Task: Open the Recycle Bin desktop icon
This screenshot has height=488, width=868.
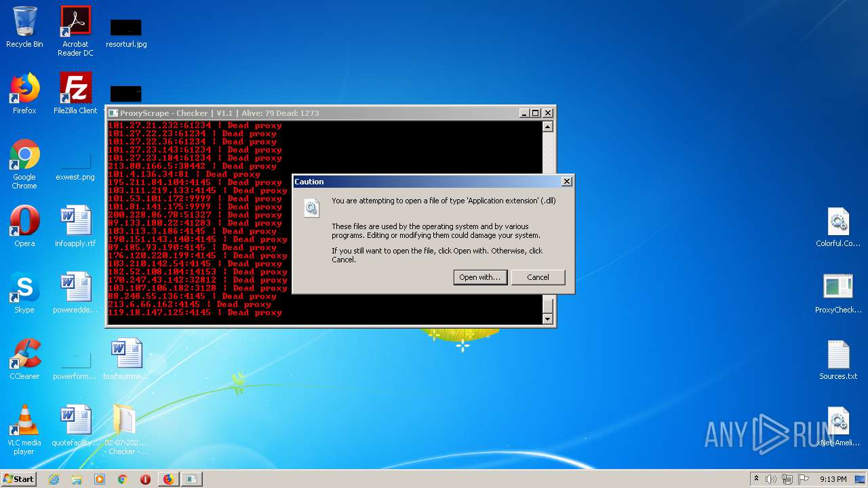Action: pyautogui.click(x=24, y=27)
